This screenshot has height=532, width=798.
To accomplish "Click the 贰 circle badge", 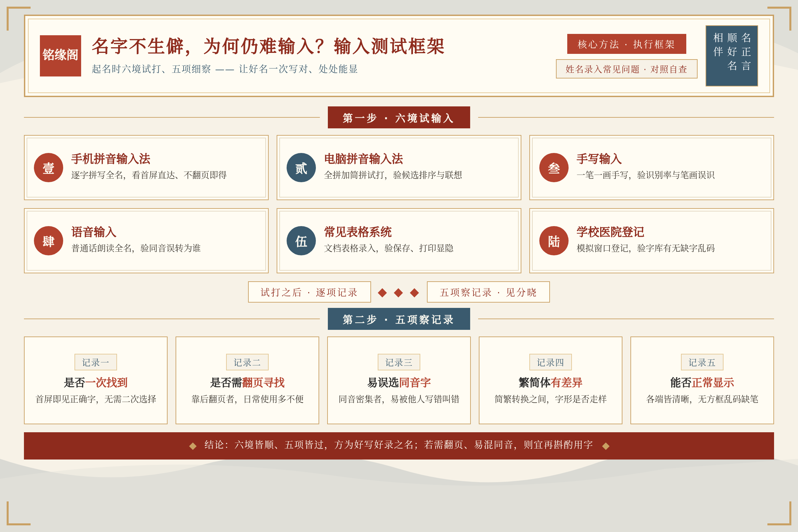I will [x=301, y=168].
